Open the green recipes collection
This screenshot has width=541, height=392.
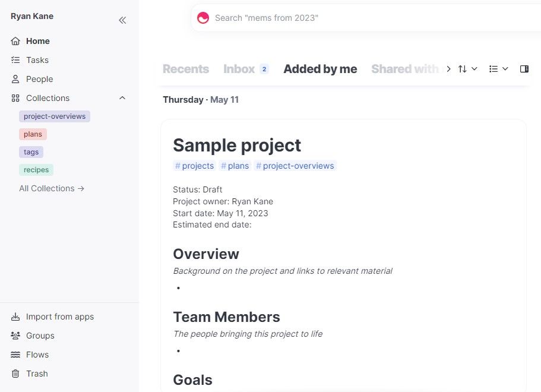36,170
